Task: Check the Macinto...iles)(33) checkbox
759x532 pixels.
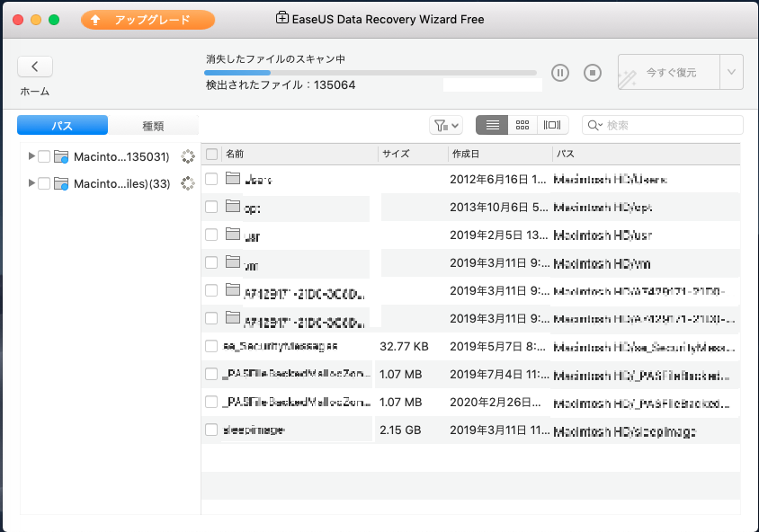Action: (44, 184)
